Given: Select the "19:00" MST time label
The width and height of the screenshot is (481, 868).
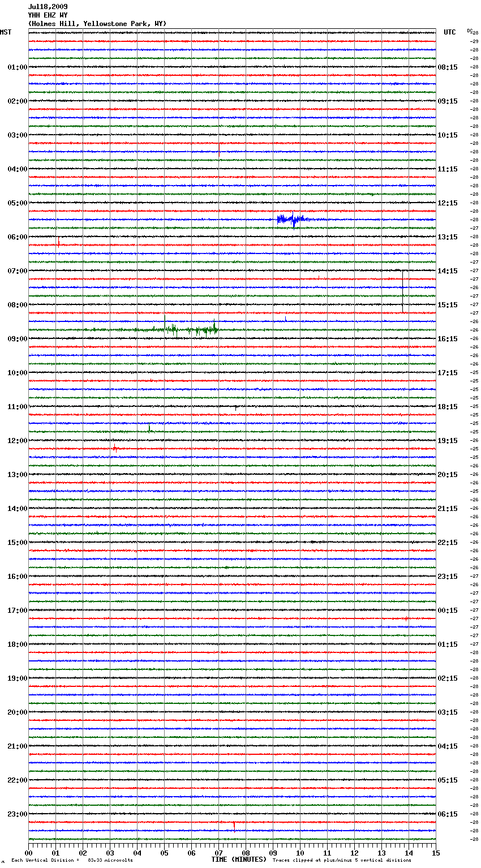Looking at the screenshot, I should pyautogui.click(x=18, y=678).
